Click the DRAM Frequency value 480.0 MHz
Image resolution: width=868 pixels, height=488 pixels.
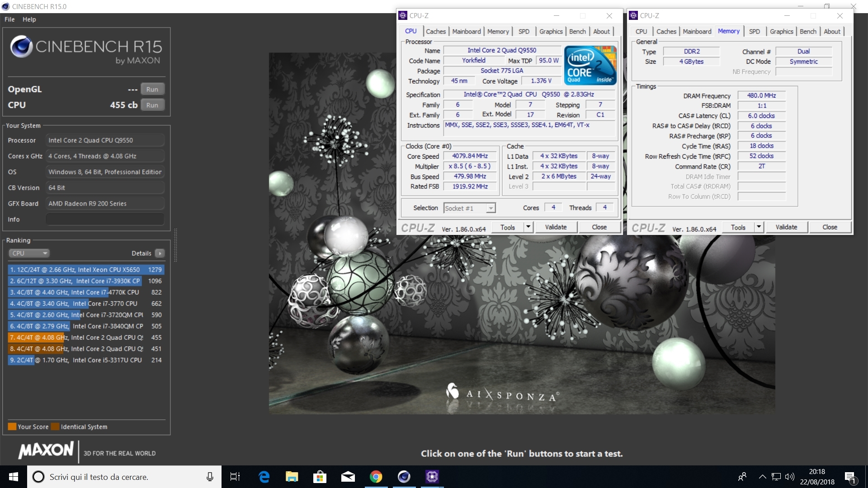click(762, 95)
